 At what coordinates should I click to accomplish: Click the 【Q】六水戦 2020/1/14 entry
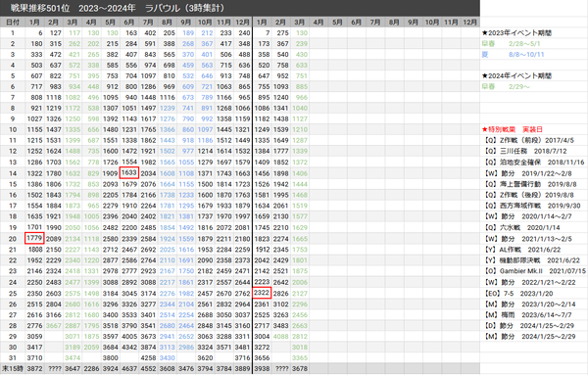tap(520, 227)
